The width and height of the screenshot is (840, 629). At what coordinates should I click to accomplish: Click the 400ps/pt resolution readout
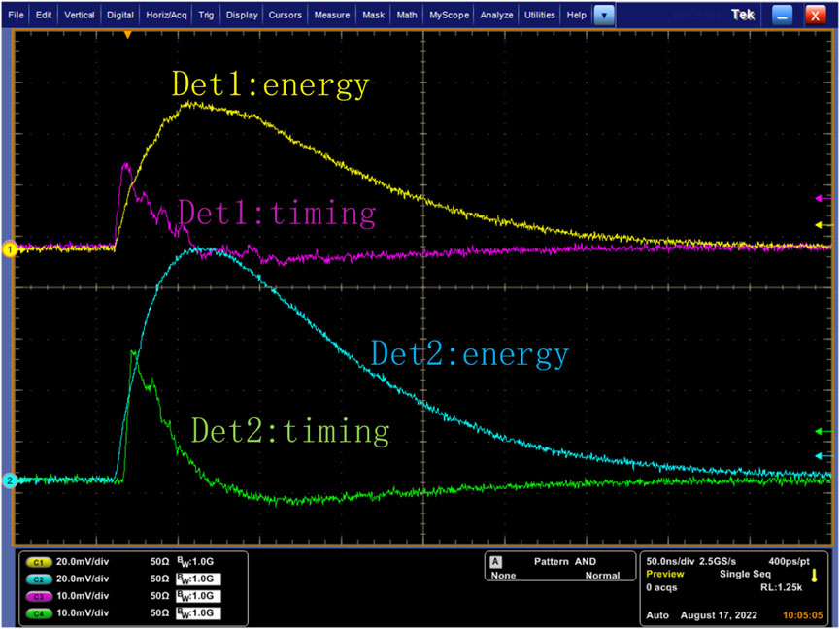tap(789, 562)
